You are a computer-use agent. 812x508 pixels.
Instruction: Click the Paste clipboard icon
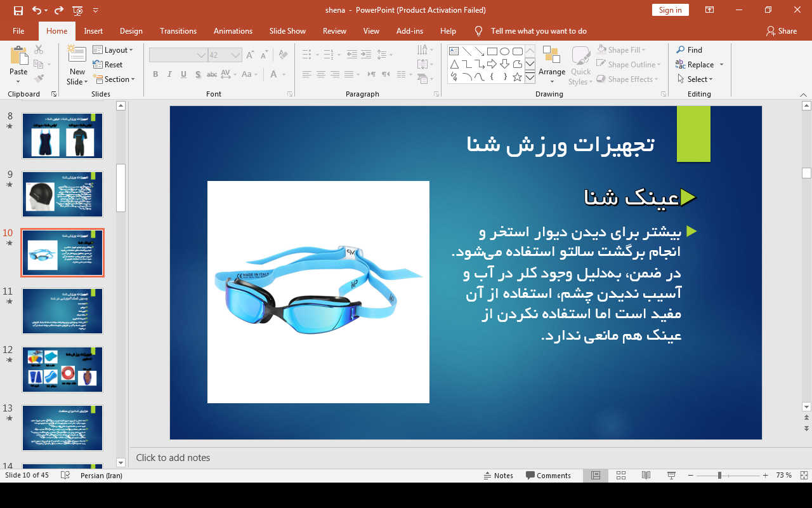pos(18,56)
